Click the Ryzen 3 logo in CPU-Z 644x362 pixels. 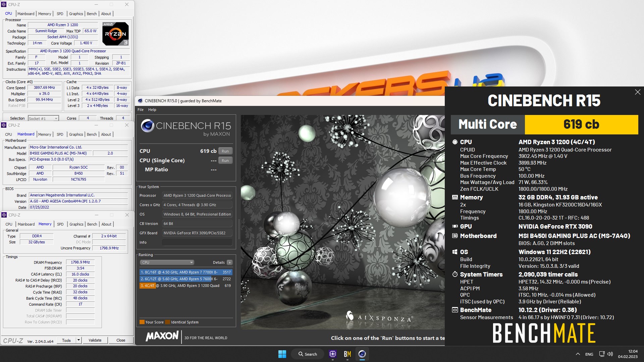[115, 34]
